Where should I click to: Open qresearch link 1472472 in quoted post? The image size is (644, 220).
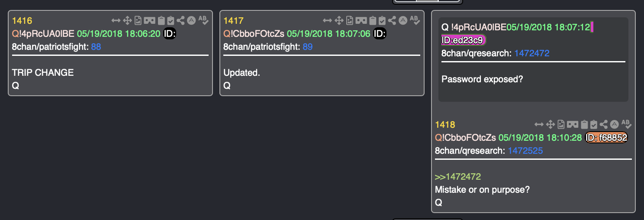pos(532,54)
